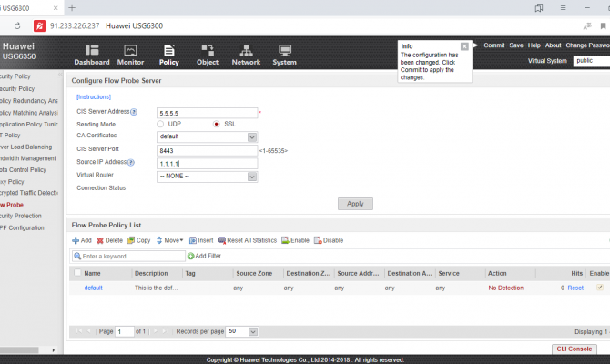Viewport: 610px width, 364px height.
Task: Open the Virtual System selector
Action: pyautogui.click(x=592, y=61)
